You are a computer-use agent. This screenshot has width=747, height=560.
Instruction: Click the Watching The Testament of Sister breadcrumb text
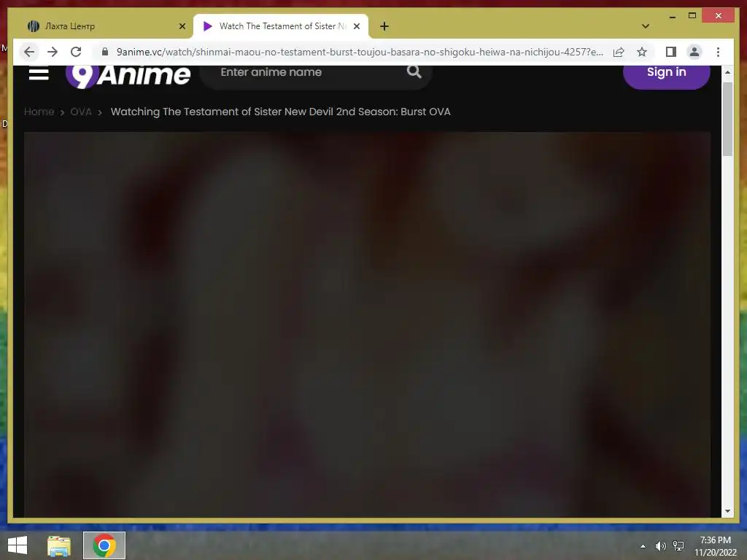(x=281, y=112)
